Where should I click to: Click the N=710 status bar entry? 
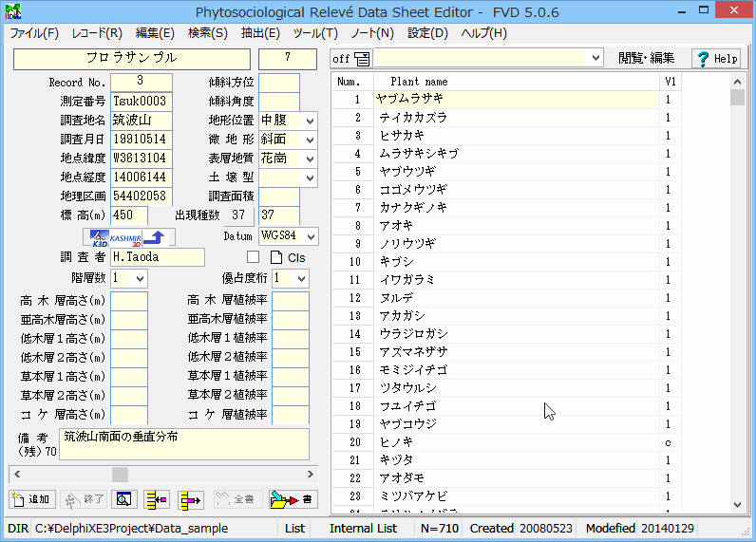(x=439, y=529)
